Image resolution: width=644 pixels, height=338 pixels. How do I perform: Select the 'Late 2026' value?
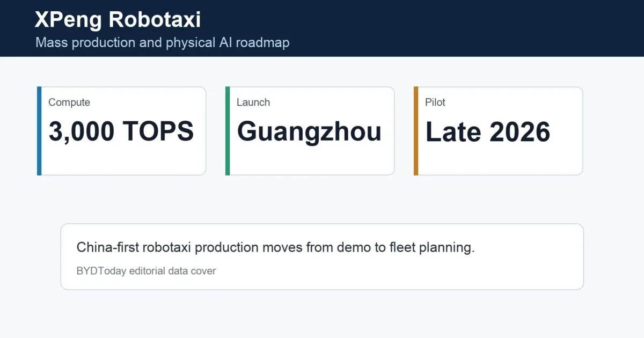click(x=488, y=131)
